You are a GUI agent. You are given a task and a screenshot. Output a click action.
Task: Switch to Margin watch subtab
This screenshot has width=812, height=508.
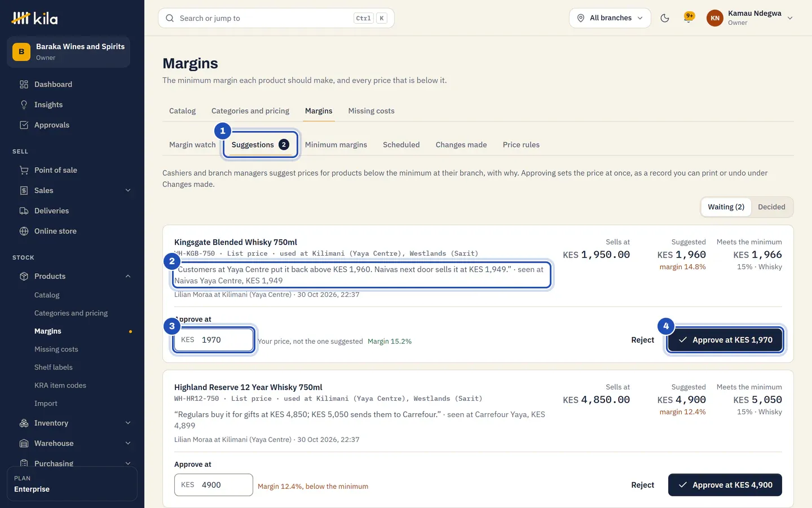tap(192, 145)
